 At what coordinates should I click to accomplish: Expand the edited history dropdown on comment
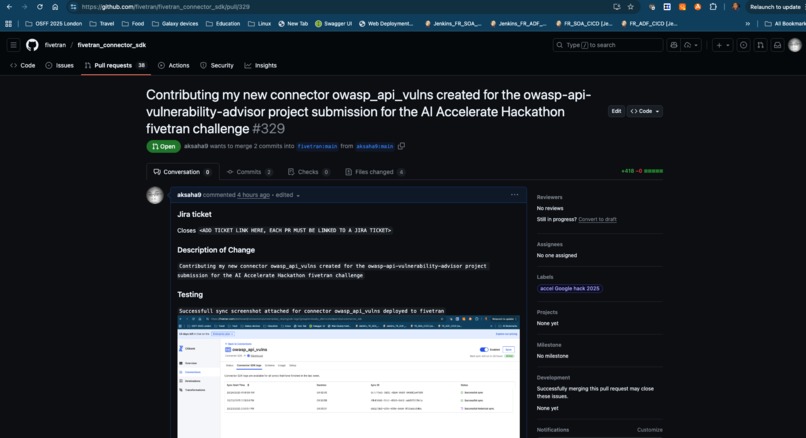click(x=298, y=195)
